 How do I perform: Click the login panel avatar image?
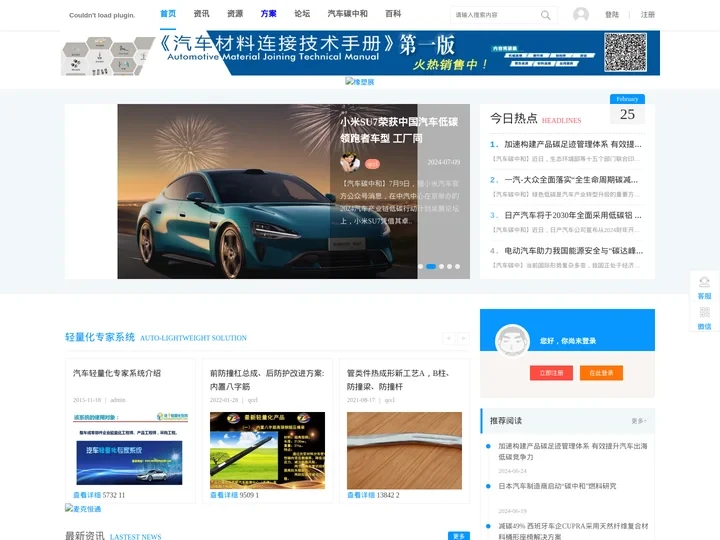point(512,341)
